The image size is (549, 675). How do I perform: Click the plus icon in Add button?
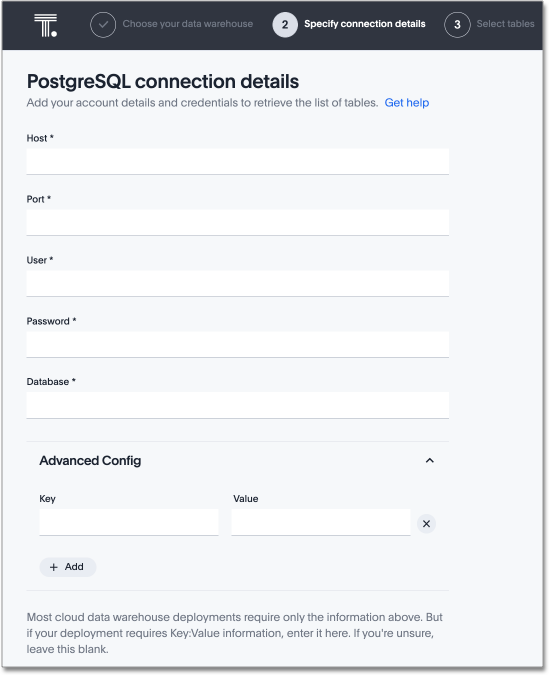click(x=54, y=567)
